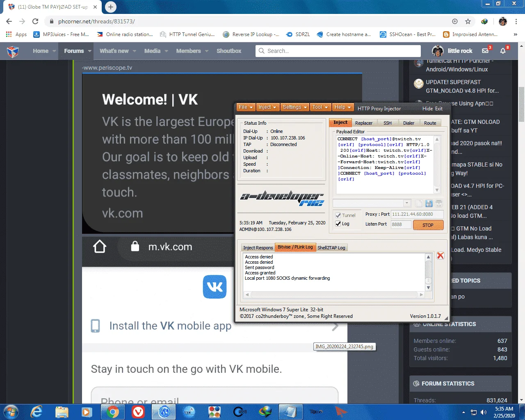The width and height of the screenshot is (525, 420).
Task: Go back in browser history
Action: click(9, 21)
